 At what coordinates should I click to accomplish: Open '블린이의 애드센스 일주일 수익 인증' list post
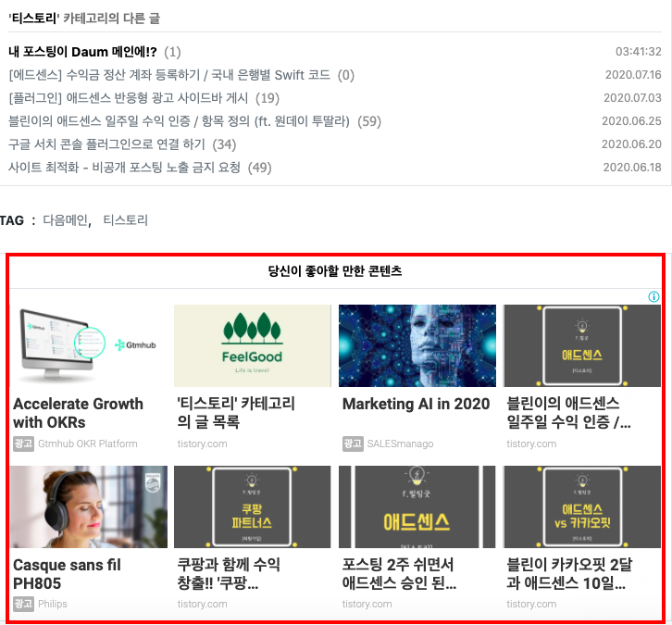point(180,121)
